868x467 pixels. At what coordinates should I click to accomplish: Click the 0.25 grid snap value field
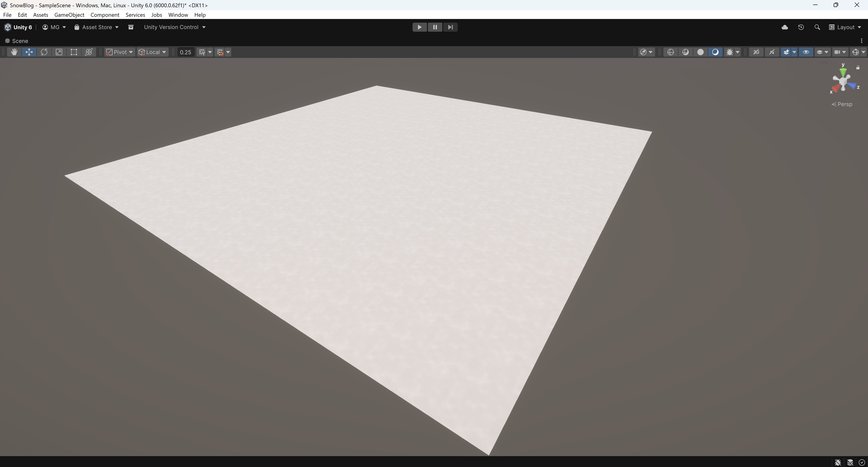185,52
